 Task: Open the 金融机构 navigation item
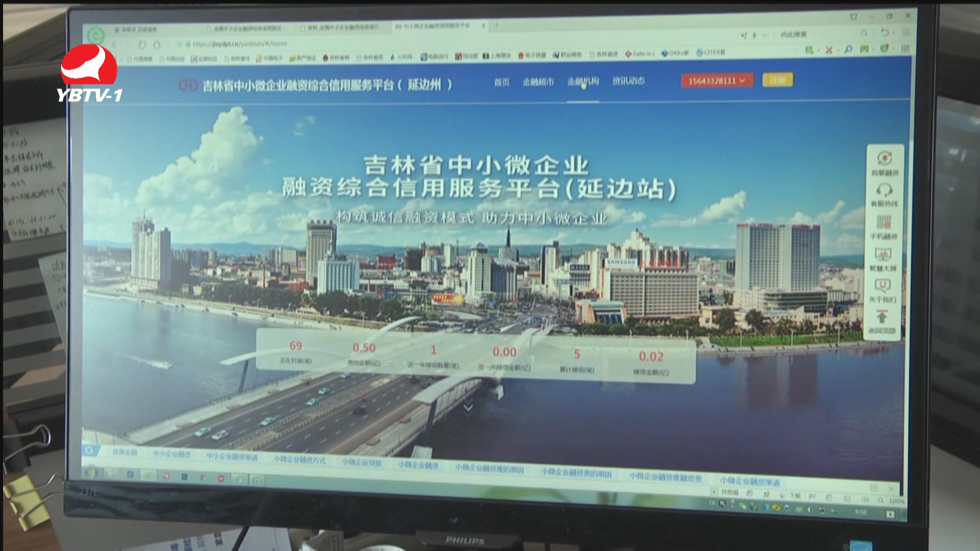583,81
